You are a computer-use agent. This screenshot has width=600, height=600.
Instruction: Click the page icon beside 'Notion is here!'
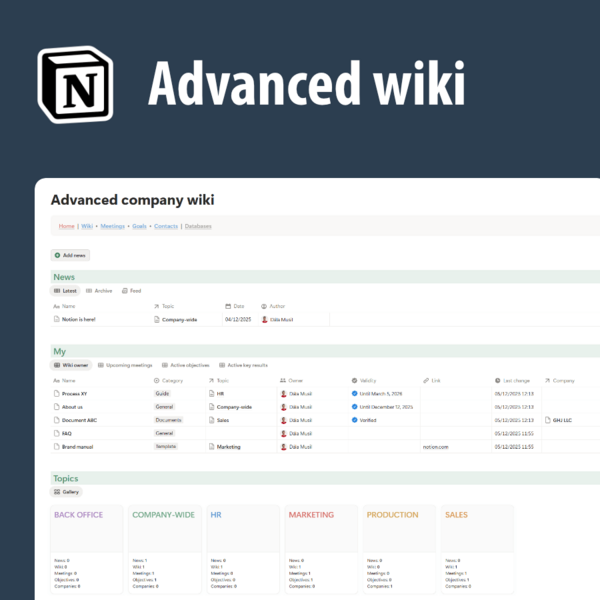point(57,319)
